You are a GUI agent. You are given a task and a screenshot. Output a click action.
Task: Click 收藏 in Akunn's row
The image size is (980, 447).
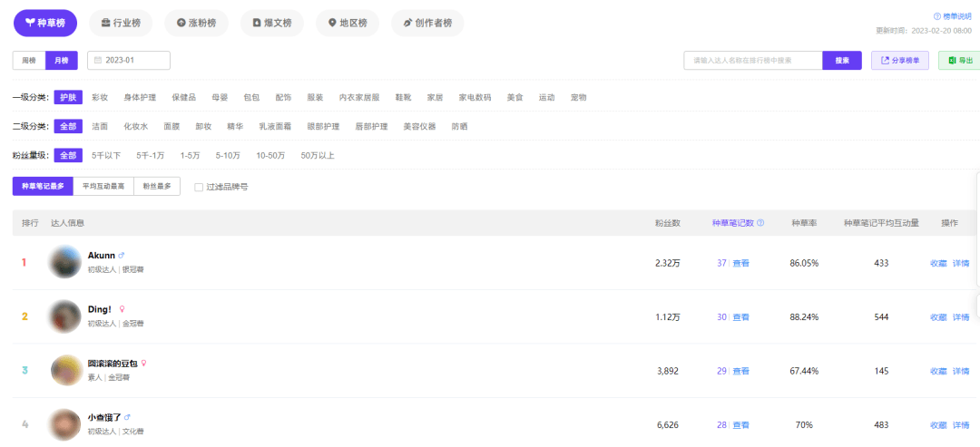[939, 263]
